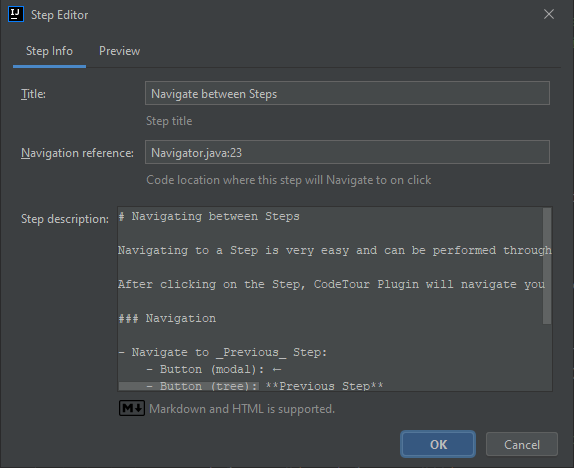Confirm with the OK button
Image resolution: width=574 pixels, height=468 pixels.
438,444
